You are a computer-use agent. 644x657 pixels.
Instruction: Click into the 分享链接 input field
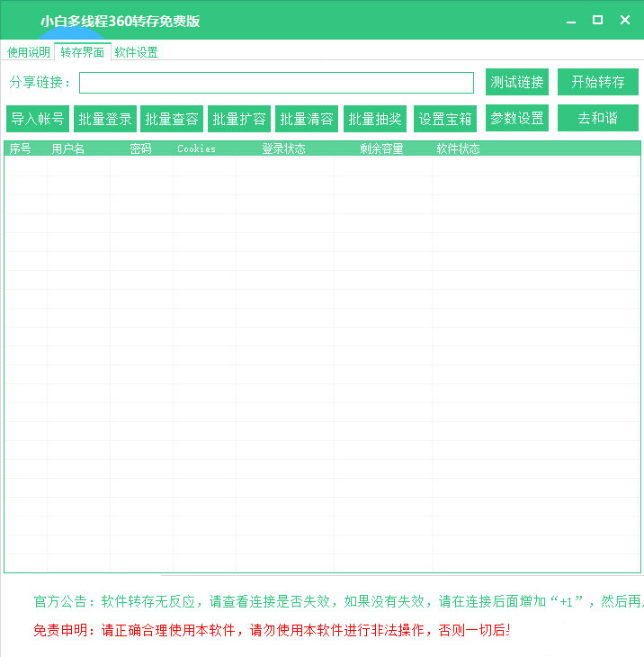coord(276,83)
